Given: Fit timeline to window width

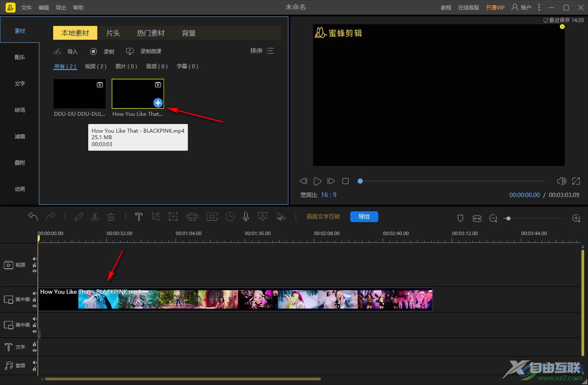Looking at the screenshot, I should (x=477, y=219).
